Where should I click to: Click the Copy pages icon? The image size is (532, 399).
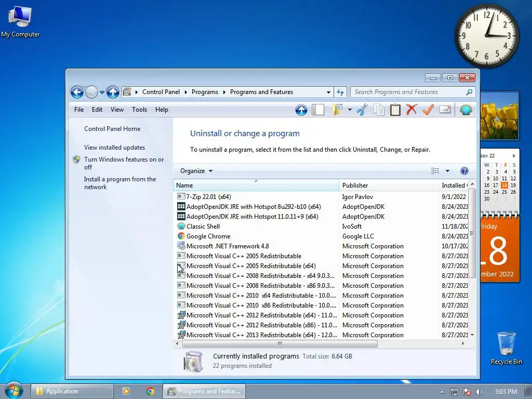pos(379,110)
